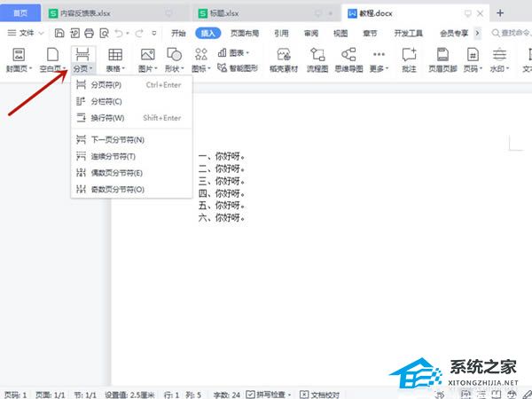
Task: Insert a 批注 comment
Action: [409, 59]
